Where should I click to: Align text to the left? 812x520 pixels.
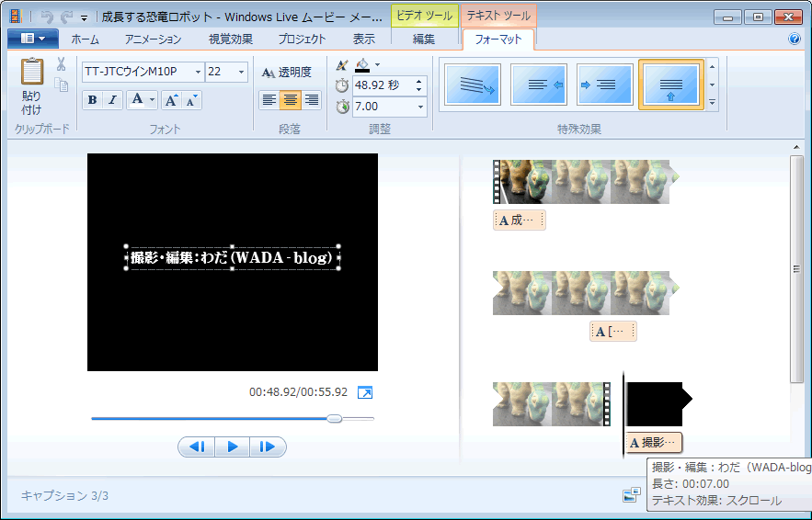pos(269,100)
